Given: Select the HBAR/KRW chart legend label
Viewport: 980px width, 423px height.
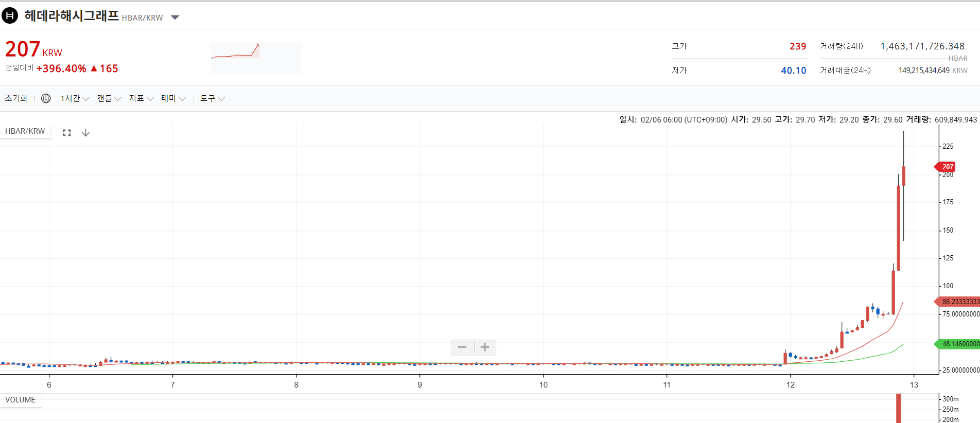Looking at the screenshot, I should pyautogui.click(x=25, y=131).
